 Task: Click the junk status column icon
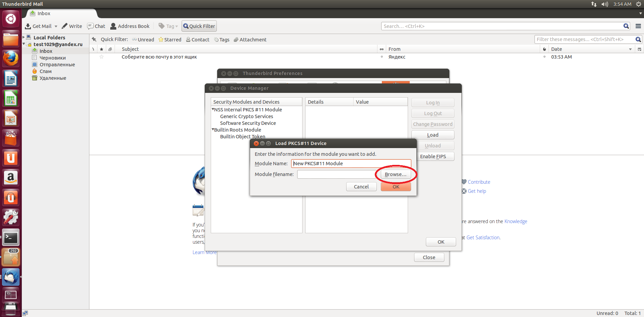tap(545, 49)
